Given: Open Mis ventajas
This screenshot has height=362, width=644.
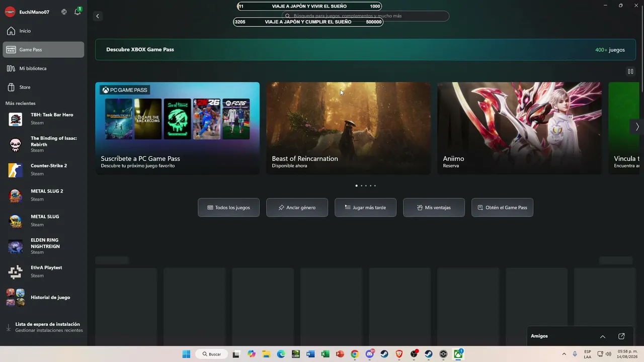Looking at the screenshot, I should [x=434, y=208].
